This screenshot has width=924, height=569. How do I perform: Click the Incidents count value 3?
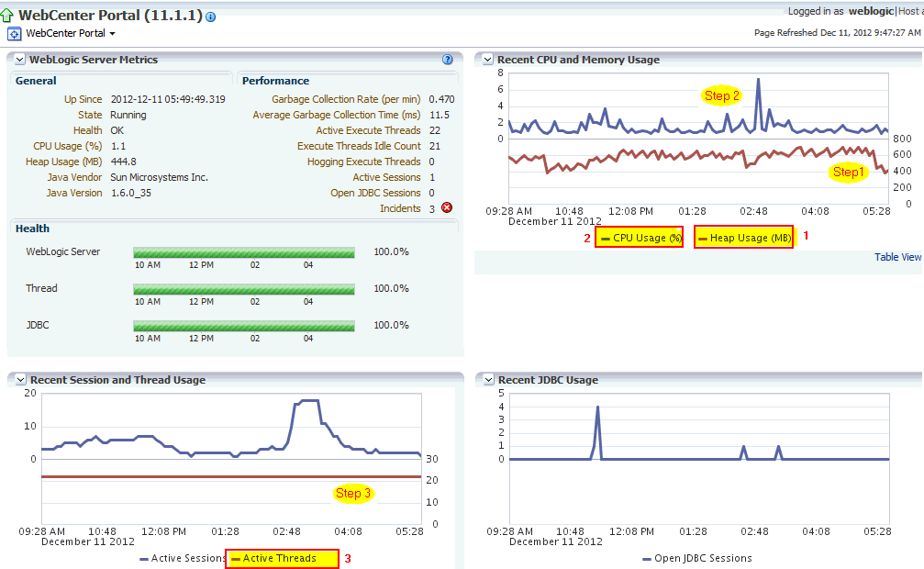pos(432,208)
